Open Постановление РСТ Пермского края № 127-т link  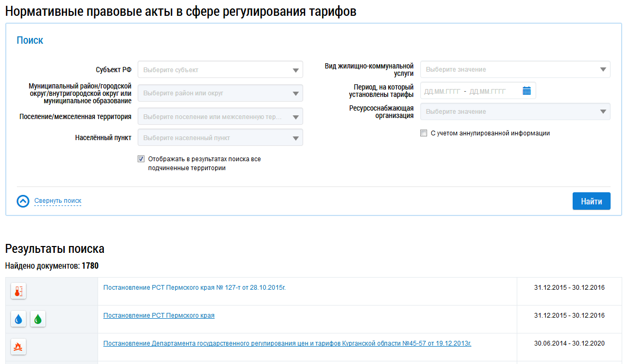click(x=195, y=288)
